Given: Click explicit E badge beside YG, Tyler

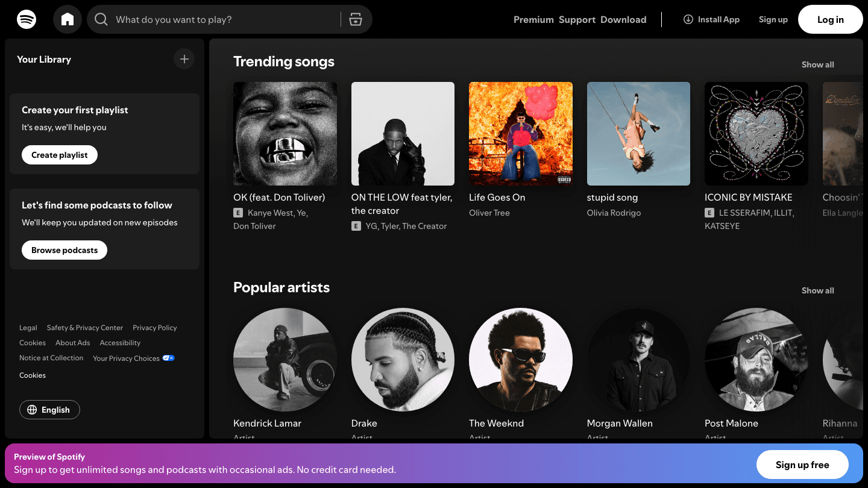Looking at the screenshot, I should 356,226.
